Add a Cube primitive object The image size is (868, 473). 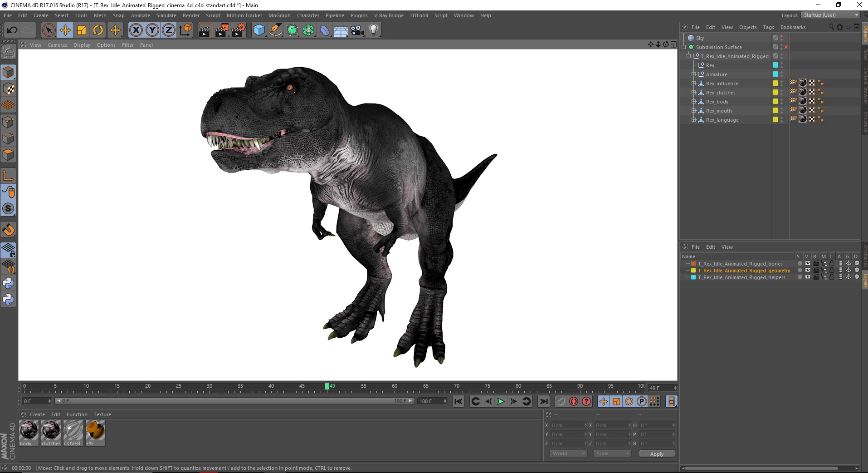pyautogui.click(x=259, y=30)
